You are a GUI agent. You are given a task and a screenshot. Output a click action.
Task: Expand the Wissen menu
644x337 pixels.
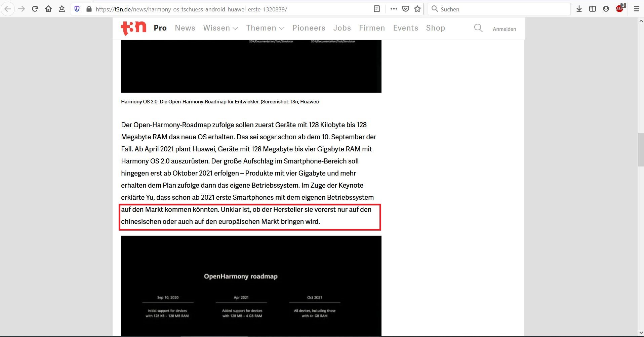(220, 28)
